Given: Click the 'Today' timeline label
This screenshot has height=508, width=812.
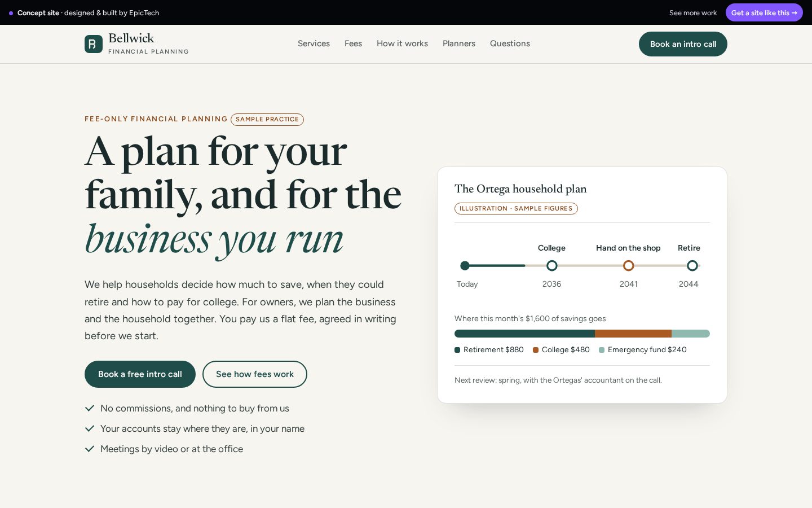Looking at the screenshot, I should click(x=467, y=284).
